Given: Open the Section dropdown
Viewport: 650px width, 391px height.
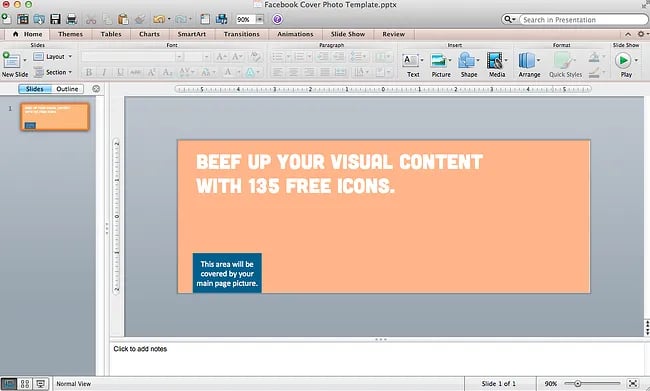Looking at the screenshot, I should click(53, 72).
